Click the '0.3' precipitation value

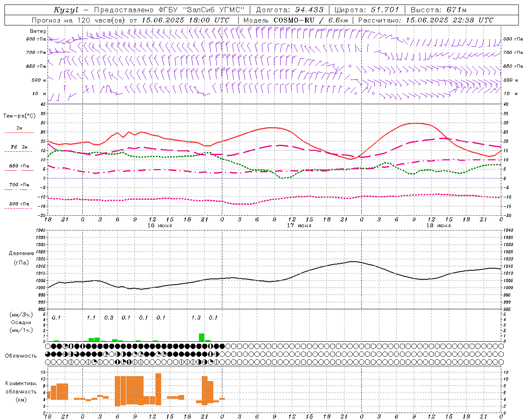point(109,317)
